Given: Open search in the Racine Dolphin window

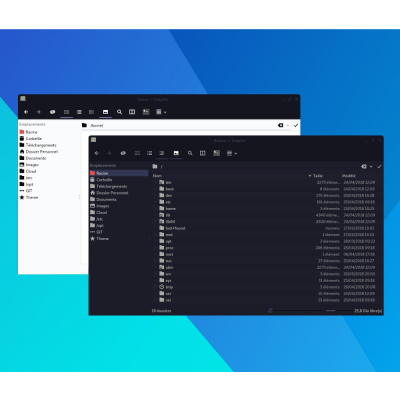Looking at the screenshot, I should click(190, 153).
